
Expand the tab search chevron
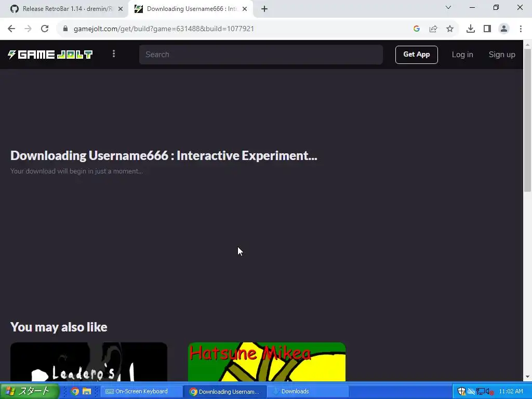448,7
